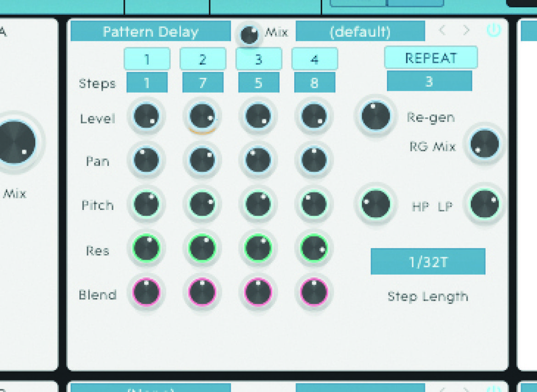Image resolution: width=537 pixels, height=392 pixels.
Task: Click the Res knob for tap 2
Action: point(202,248)
